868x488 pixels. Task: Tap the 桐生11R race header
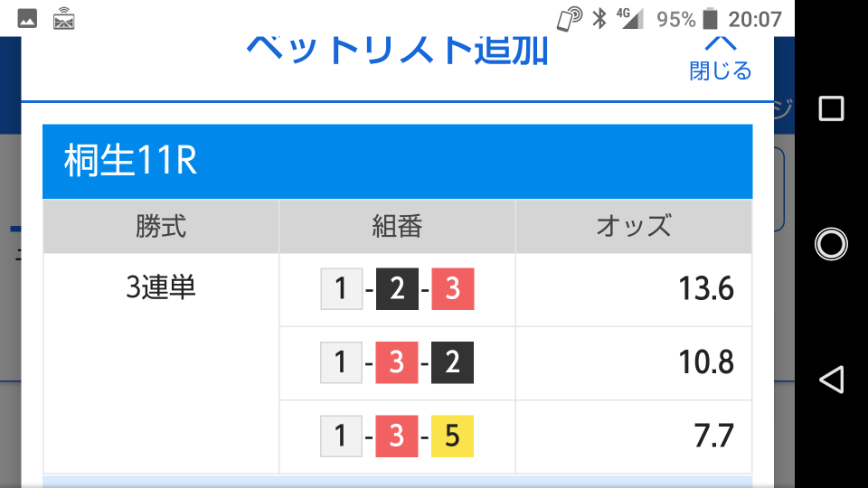point(398,161)
